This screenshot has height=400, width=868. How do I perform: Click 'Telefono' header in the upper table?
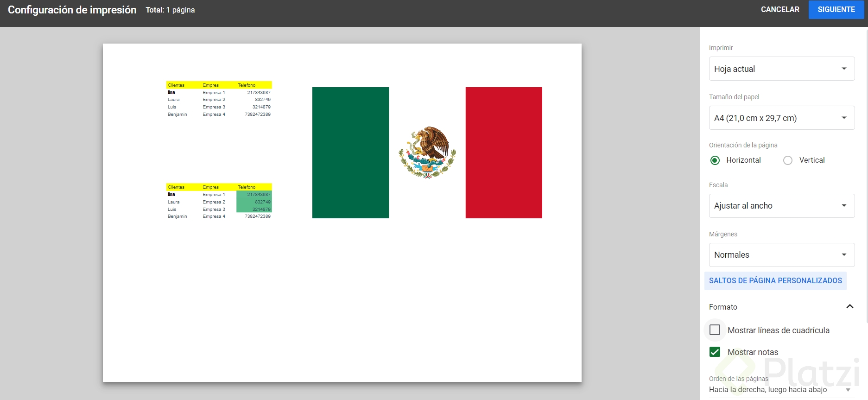coord(247,85)
